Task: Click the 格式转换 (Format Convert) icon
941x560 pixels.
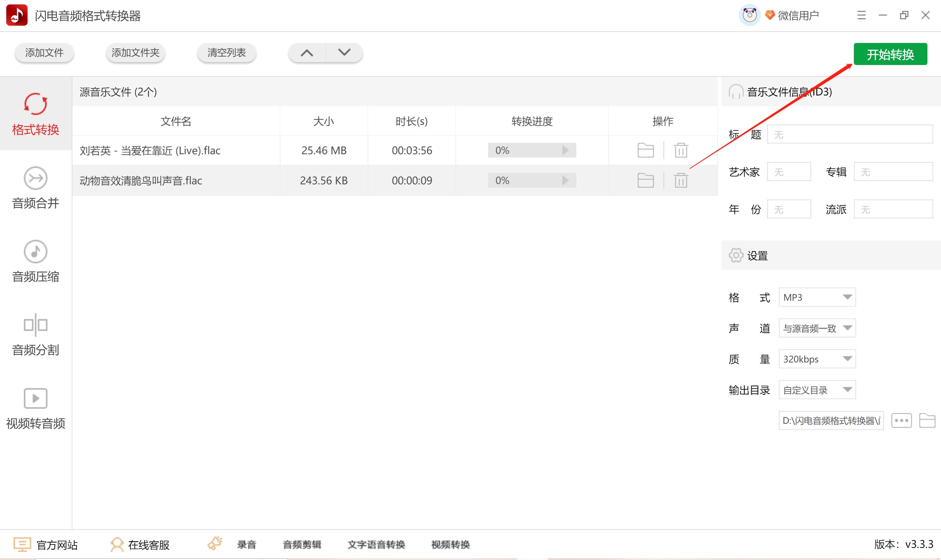Action: point(37,113)
